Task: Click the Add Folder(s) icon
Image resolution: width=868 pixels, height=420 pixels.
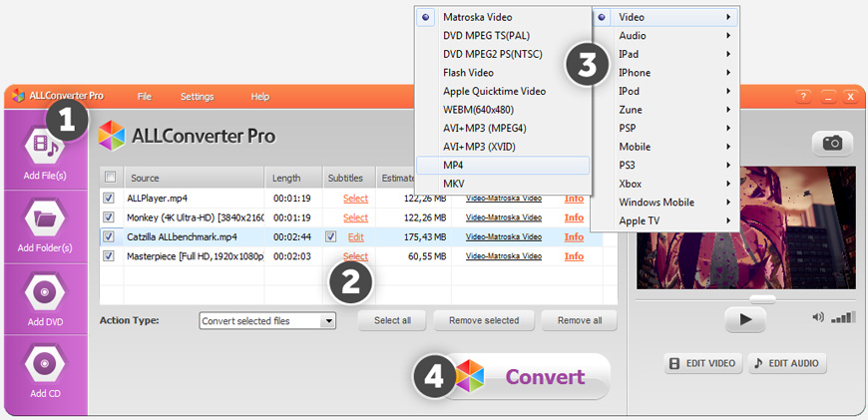Action: pyautogui.click(x=45, y=218)
